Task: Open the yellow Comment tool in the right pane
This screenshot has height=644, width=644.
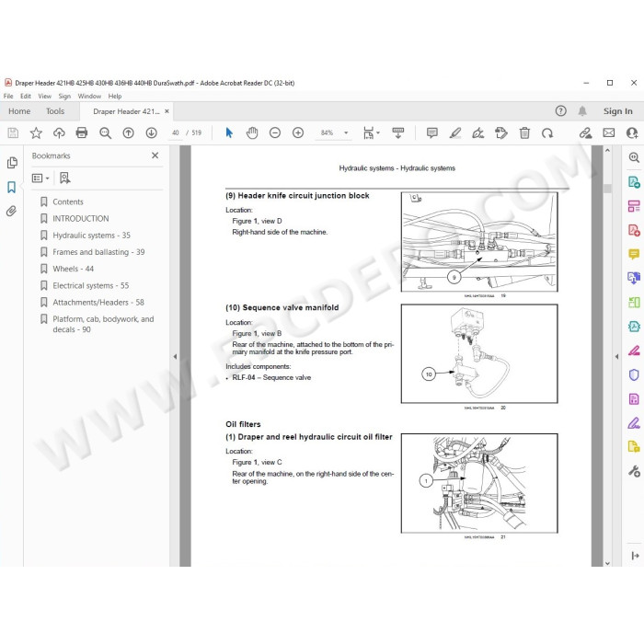Action: click(634, 254)
